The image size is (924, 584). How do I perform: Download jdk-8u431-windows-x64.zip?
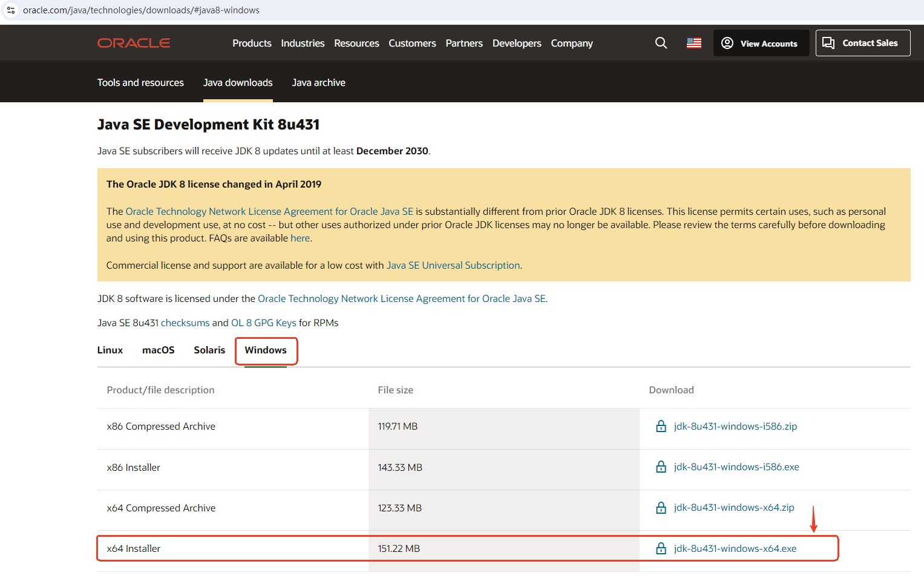pos(734,507)
